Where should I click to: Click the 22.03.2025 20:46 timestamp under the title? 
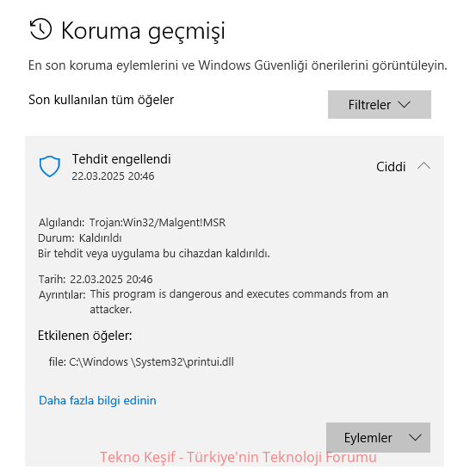click(113, 176)
